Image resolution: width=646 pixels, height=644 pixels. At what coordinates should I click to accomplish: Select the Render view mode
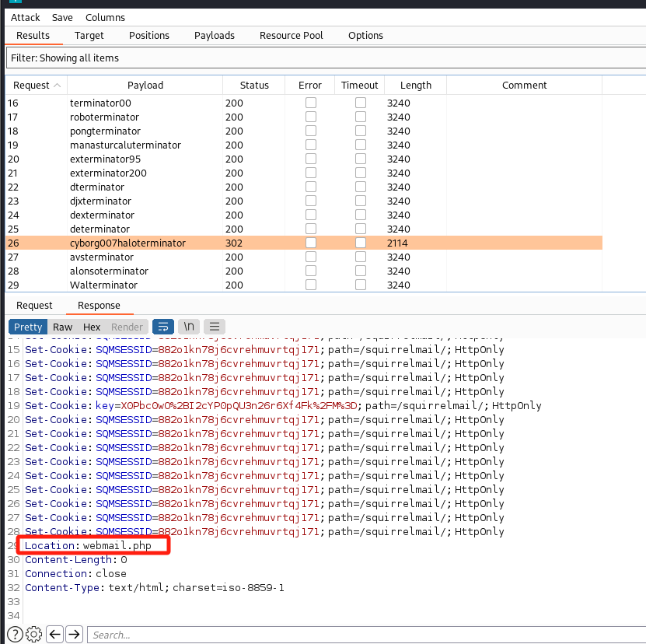127,327
